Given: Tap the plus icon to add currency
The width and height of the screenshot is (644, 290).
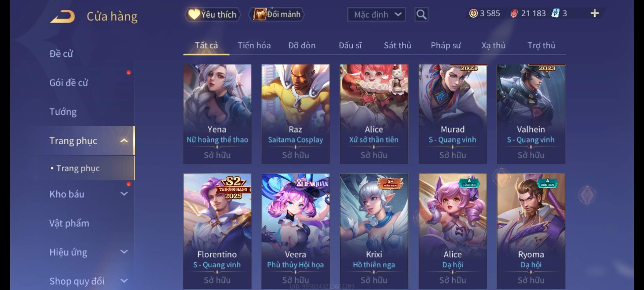Looking at the screenshot, I should coord(595,13).
